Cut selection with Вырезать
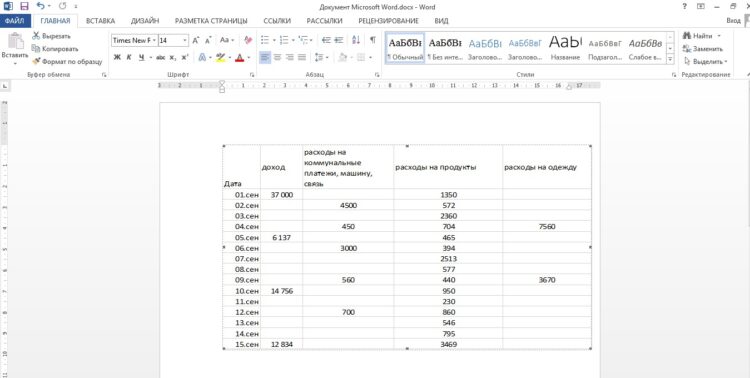This screenshot has width=750, height=378. tap(51, 36)
